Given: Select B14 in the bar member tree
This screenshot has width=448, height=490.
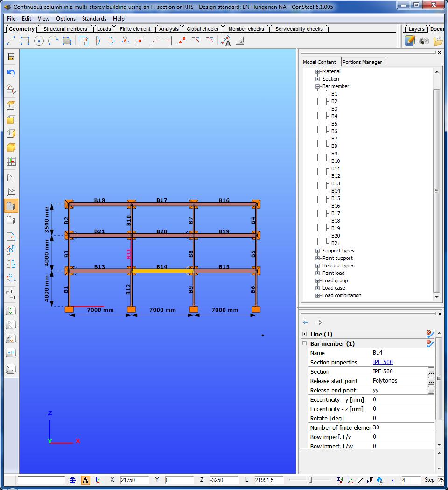Looking at the screenshot, I should pyautogui.click(x=336, y=191).
